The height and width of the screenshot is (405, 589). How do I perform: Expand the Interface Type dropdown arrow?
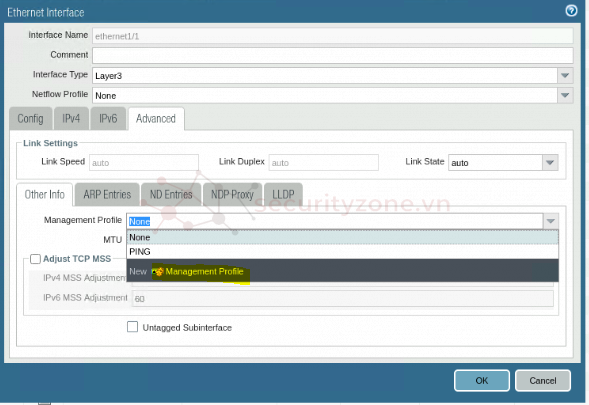565,76
